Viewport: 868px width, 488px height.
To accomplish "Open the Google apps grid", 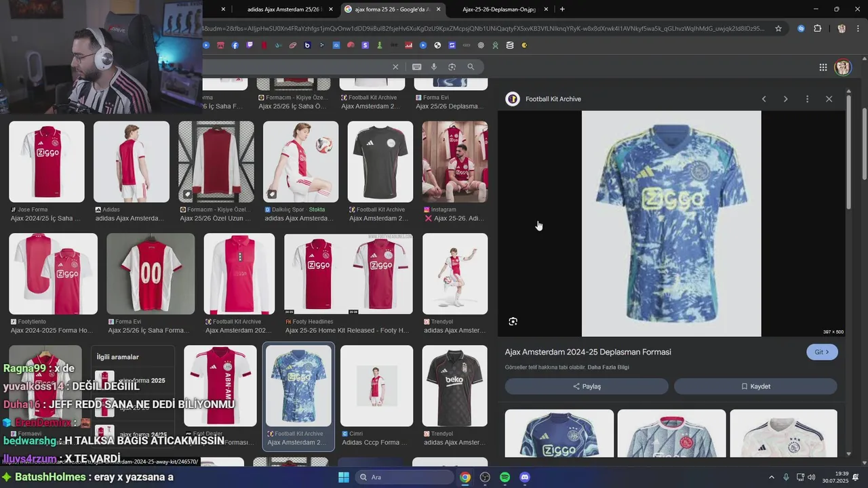I will tap(823, 67).
